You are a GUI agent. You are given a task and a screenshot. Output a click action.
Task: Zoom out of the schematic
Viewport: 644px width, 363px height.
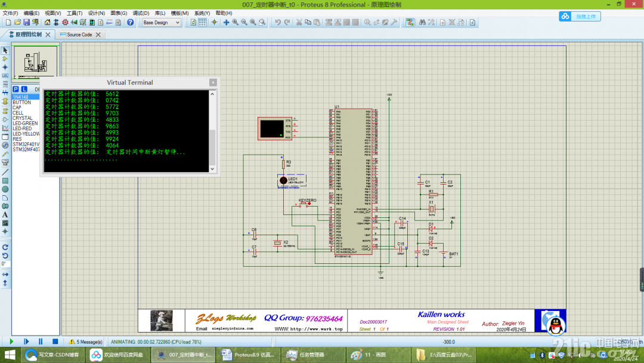click(x=244, y=22)
